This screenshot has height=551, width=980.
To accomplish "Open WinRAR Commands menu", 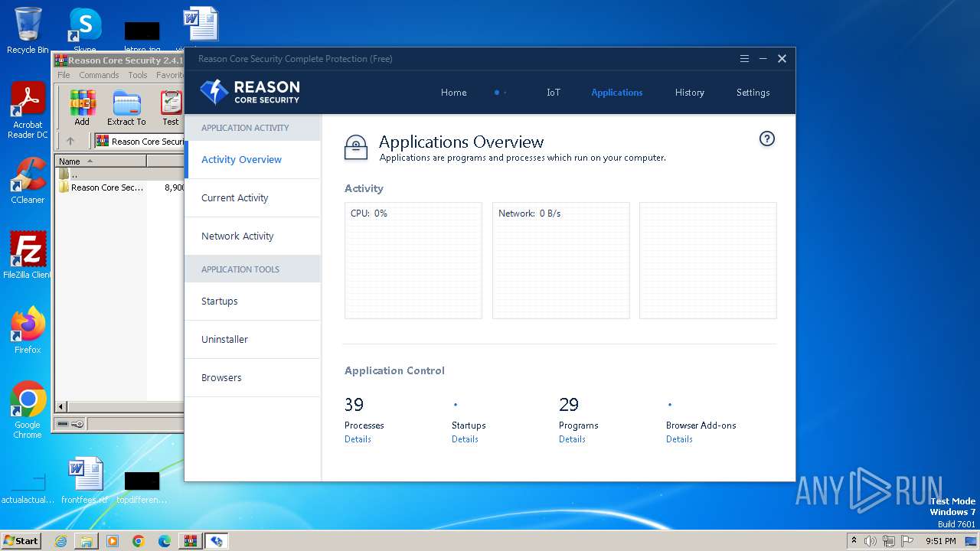I will point(99,75).
